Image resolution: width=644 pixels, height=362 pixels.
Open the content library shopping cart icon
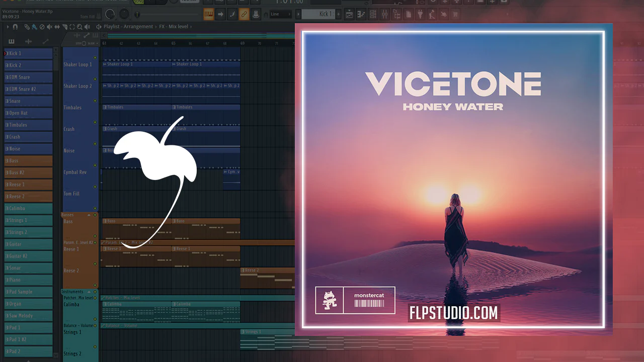(x=455, y=14)
